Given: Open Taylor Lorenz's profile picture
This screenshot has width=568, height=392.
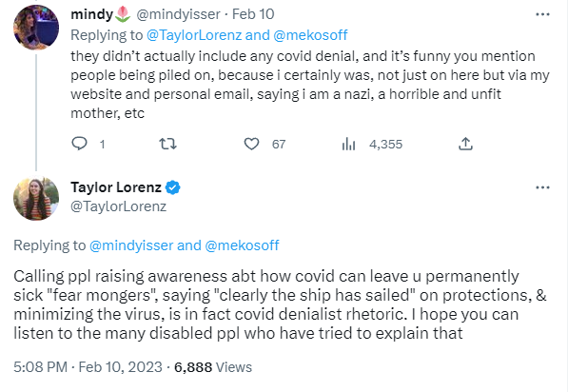Looking at the screenshot, I should click(x=36, y=199).
